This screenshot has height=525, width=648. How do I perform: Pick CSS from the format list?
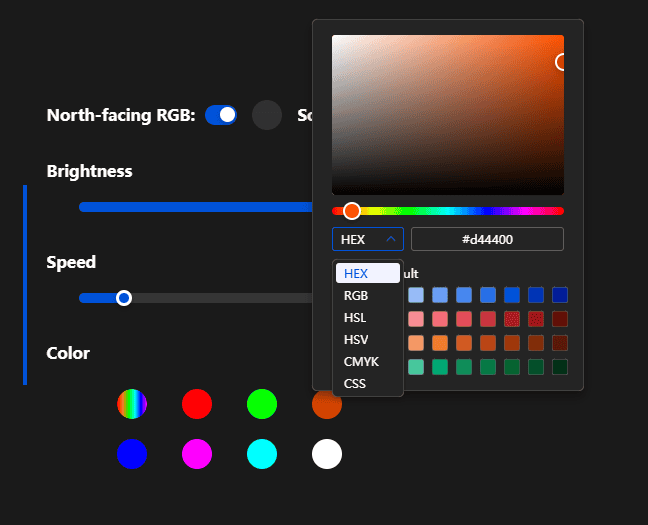(x=367, y=383)
